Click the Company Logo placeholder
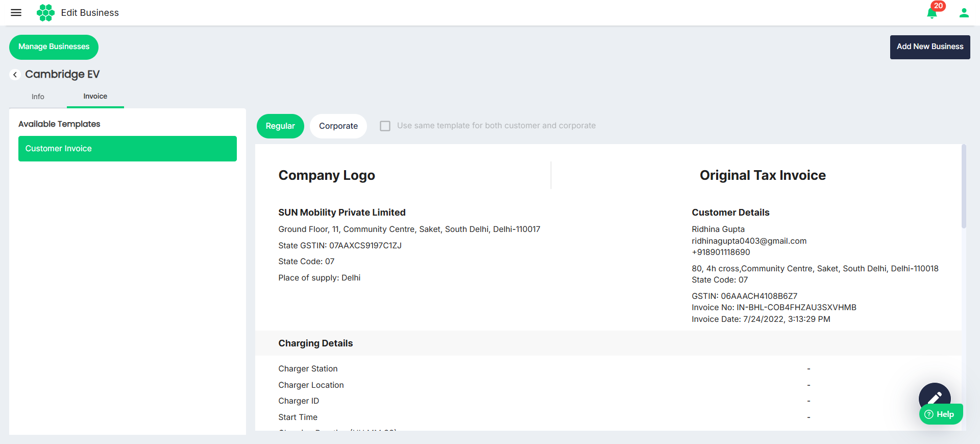Screen dimensions: 980x444 tap(327, 175)
